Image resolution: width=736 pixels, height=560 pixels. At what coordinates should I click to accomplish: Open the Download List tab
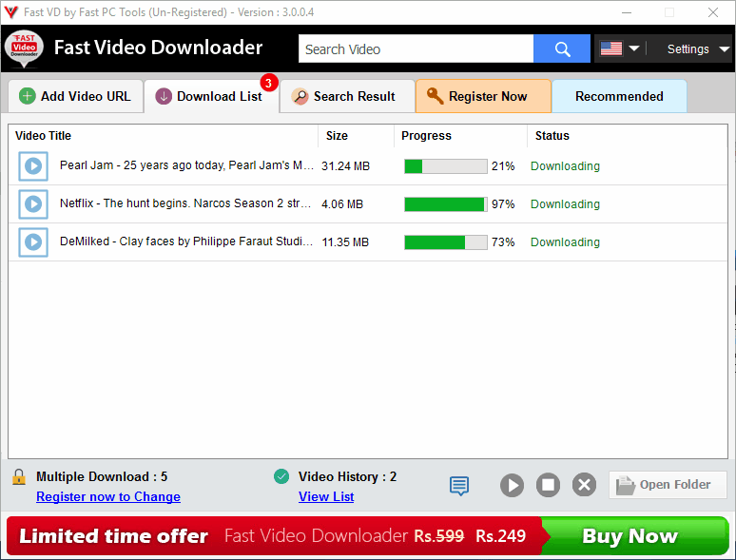click(x=212, y=96)
